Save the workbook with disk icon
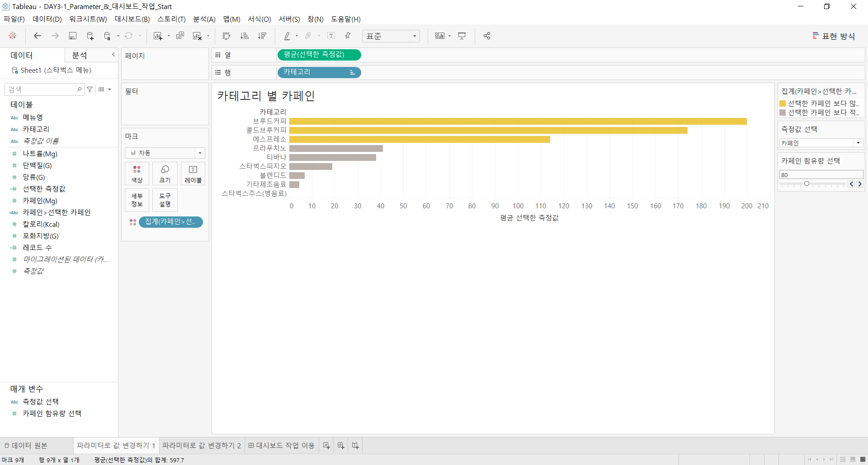 pyautogui.click(x=72, y=36)
